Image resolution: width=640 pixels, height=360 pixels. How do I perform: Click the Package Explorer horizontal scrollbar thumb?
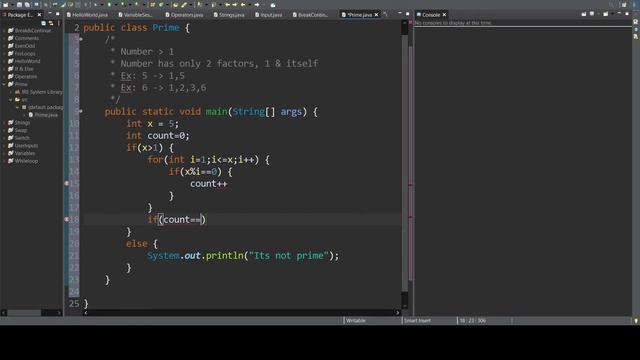24,313
